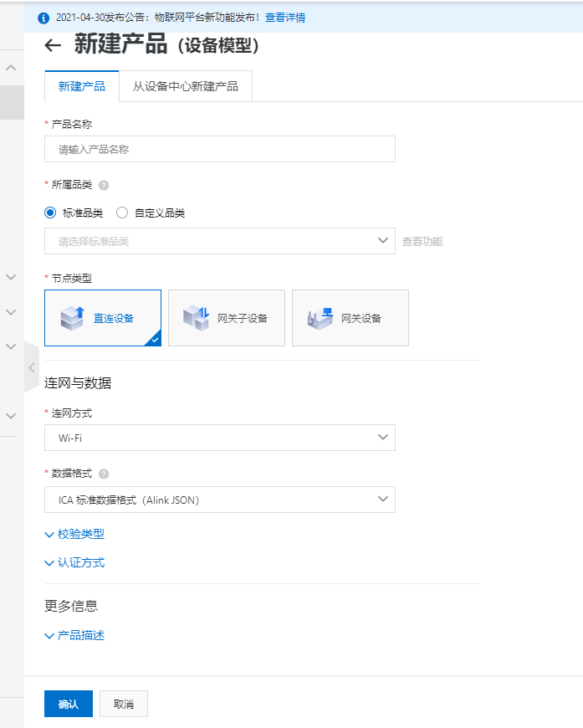This screenshot has width=583, height=728.
Task: Switch to 从设备中心新建产品 tab
Action: 186,86
